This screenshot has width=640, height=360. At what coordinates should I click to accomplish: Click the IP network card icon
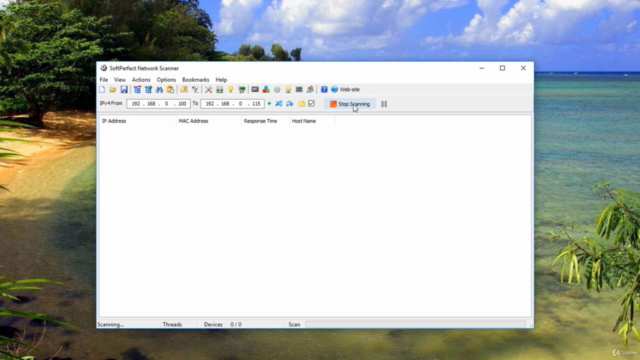[x=242, y=89]
